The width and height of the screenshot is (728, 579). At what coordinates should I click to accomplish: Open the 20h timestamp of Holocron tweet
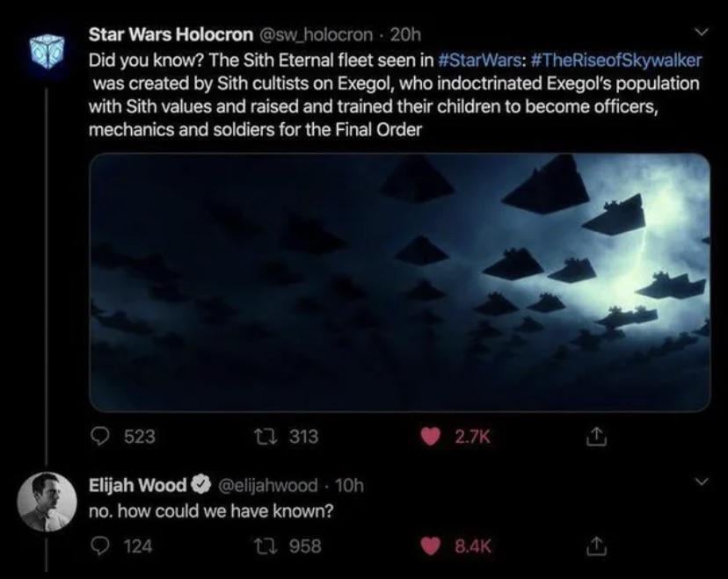pos(404,35)
